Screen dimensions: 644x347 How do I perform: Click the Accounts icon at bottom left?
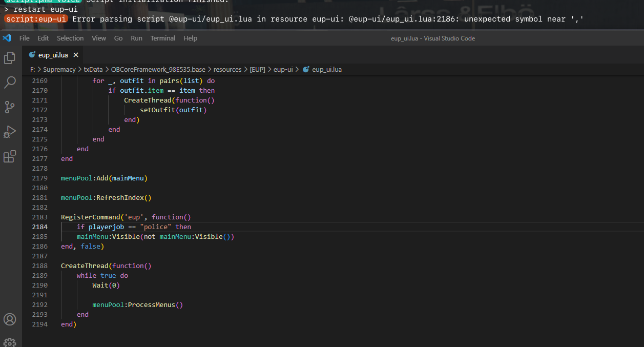tap(9, 319)
